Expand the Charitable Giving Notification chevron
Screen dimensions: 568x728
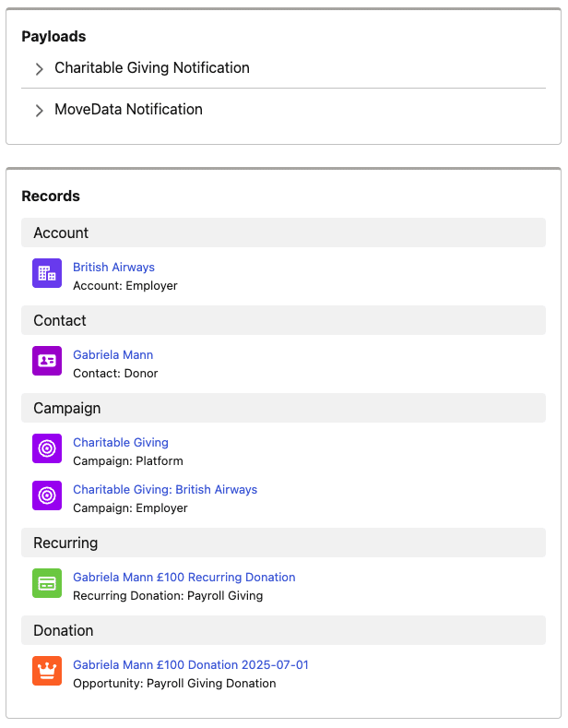click(x=40, y=68)
